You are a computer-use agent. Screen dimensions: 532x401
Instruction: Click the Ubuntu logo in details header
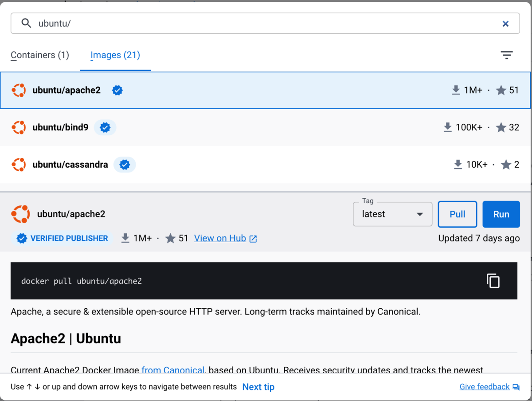point(20,214)
